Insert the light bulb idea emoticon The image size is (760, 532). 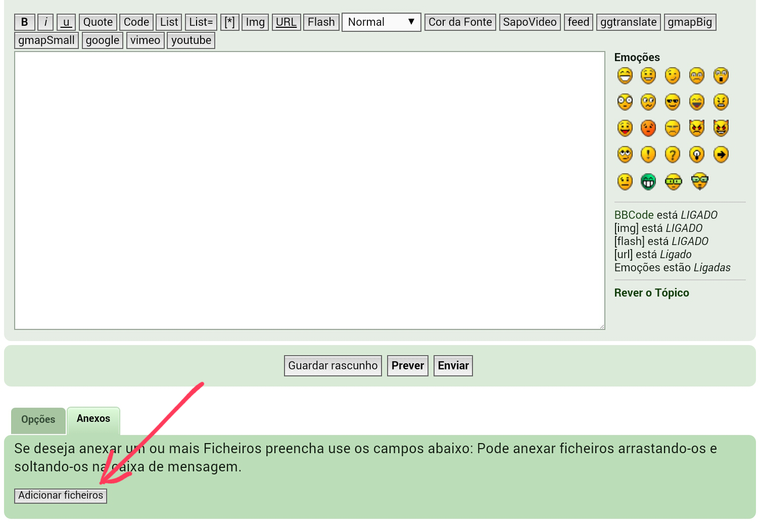697,155
